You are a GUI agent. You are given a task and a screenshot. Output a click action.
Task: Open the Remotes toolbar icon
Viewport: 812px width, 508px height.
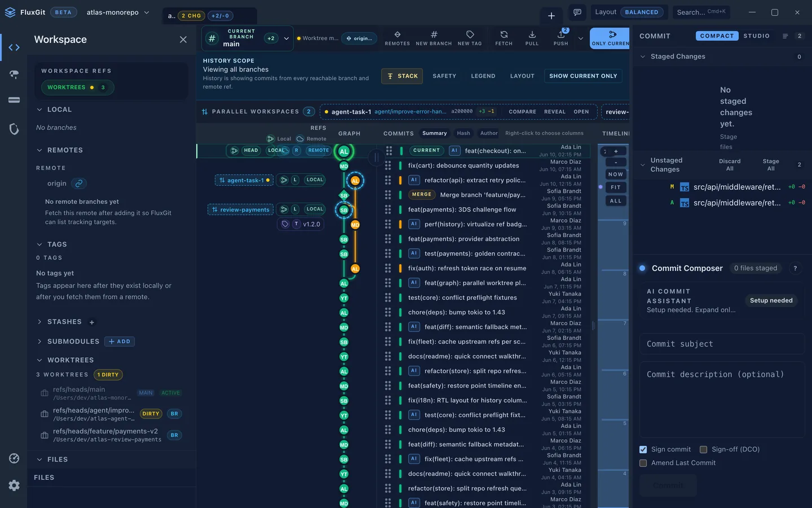pyautogui.click(x=397, y=38)
